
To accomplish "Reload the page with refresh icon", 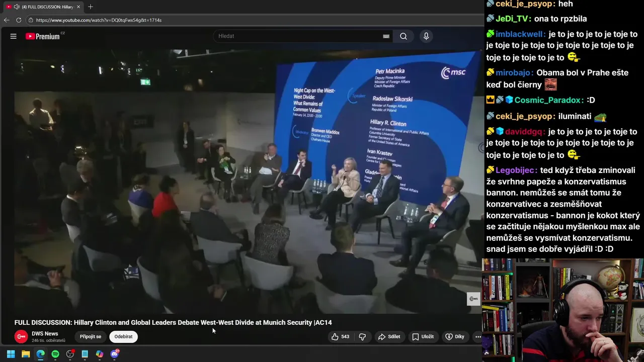I will [19, 20].
